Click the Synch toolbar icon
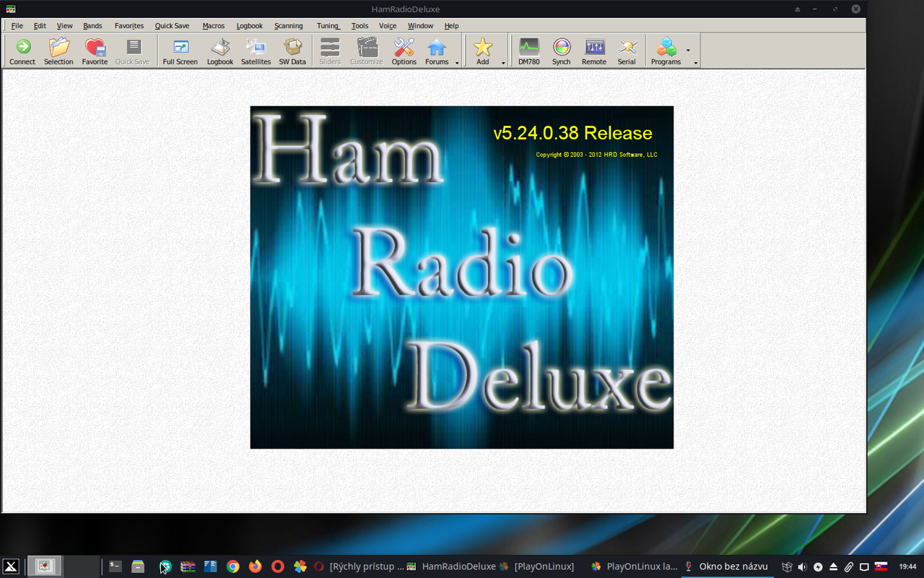The width and height of the screenshot is (924, 578). 562,51
